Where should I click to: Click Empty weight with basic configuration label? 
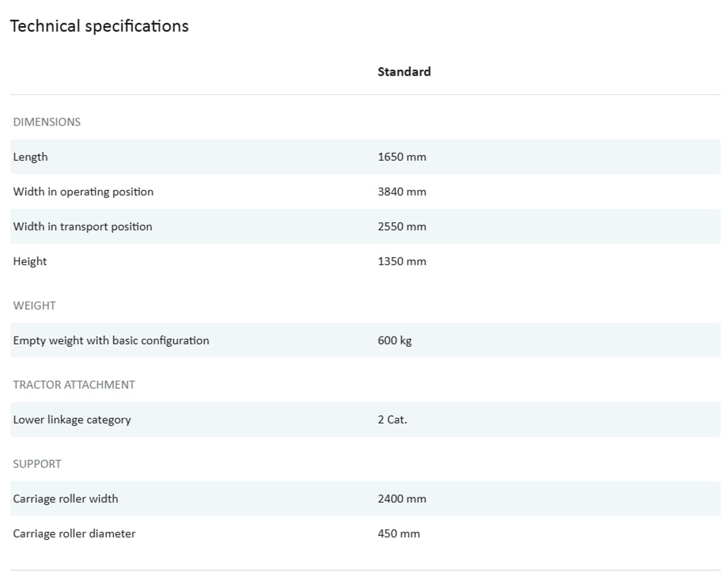click(111, 341)
